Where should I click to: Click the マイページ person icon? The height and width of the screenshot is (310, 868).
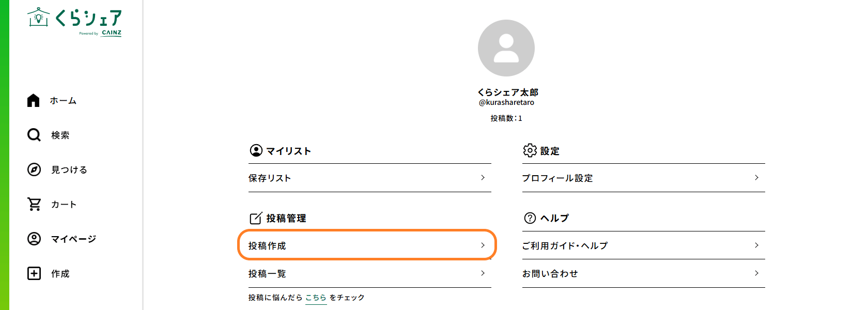point(34,239)
